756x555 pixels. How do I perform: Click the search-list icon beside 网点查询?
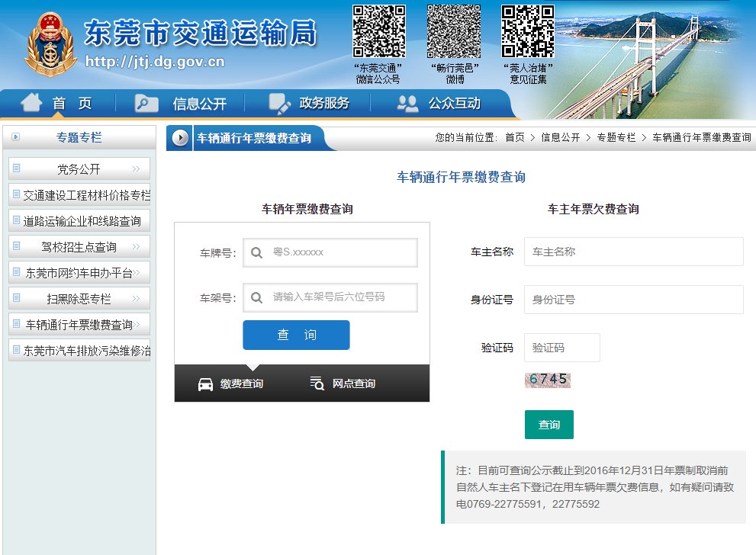tap(317, 383)
